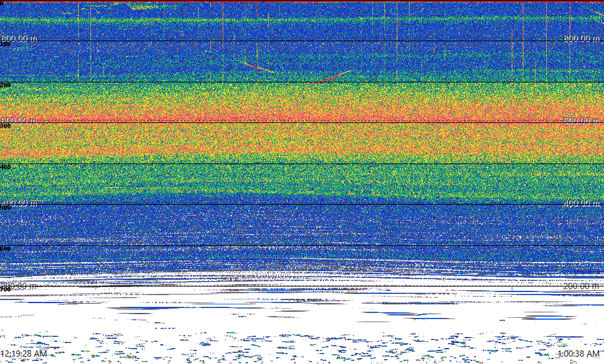Select the 400 depth gridline label

(x=6, y=167)
